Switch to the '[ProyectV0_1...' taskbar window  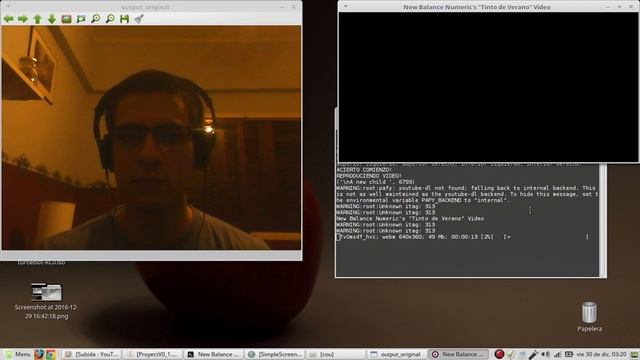click(x=153, y=354)
